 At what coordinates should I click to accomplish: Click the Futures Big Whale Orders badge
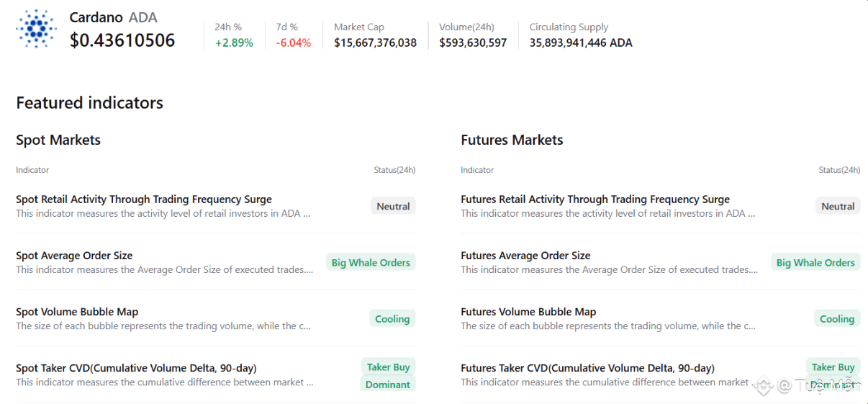pos(815,263)
